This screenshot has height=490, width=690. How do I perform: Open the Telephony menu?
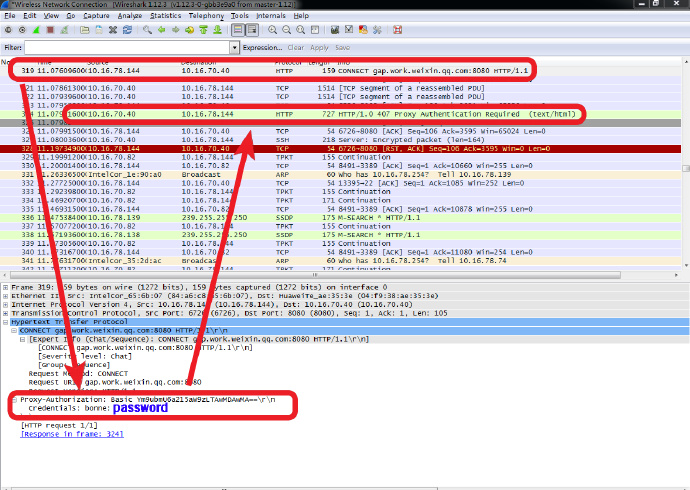tap(206, 15)
